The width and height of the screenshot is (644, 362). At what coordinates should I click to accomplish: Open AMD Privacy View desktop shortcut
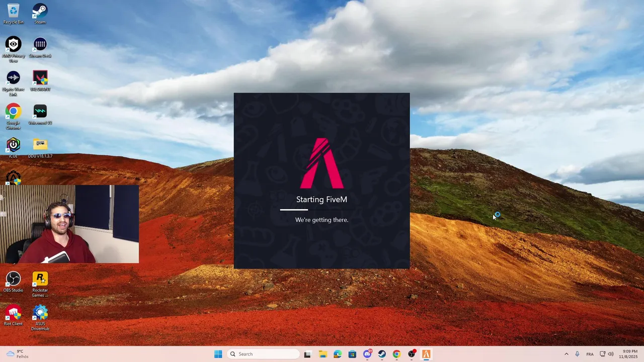point(13,49)
